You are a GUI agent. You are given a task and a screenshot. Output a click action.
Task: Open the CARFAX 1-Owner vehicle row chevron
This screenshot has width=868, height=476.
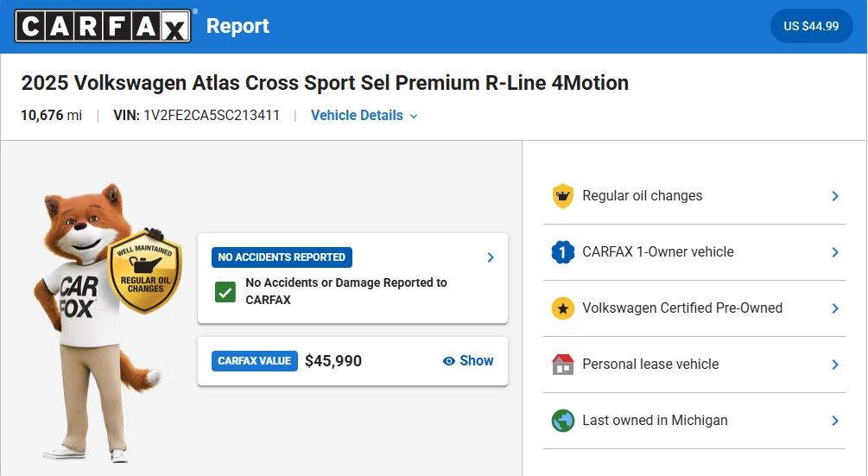[x=835, y=252]
